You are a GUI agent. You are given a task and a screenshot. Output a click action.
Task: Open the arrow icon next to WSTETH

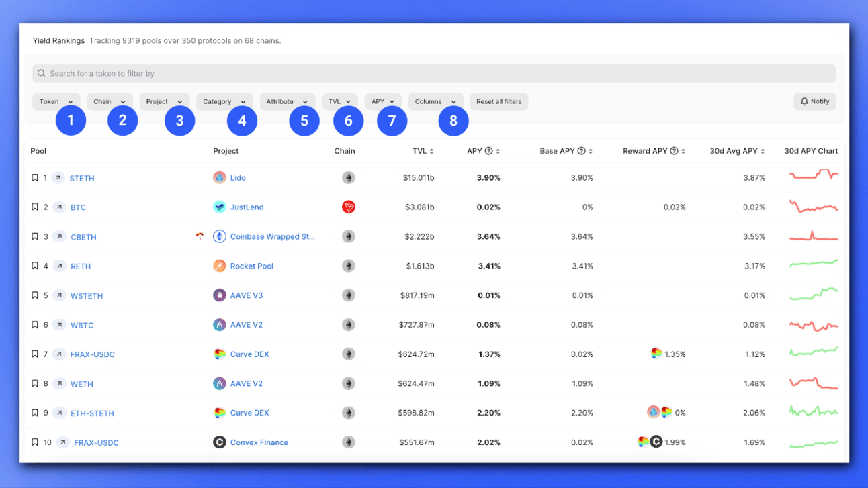(59, 295)
